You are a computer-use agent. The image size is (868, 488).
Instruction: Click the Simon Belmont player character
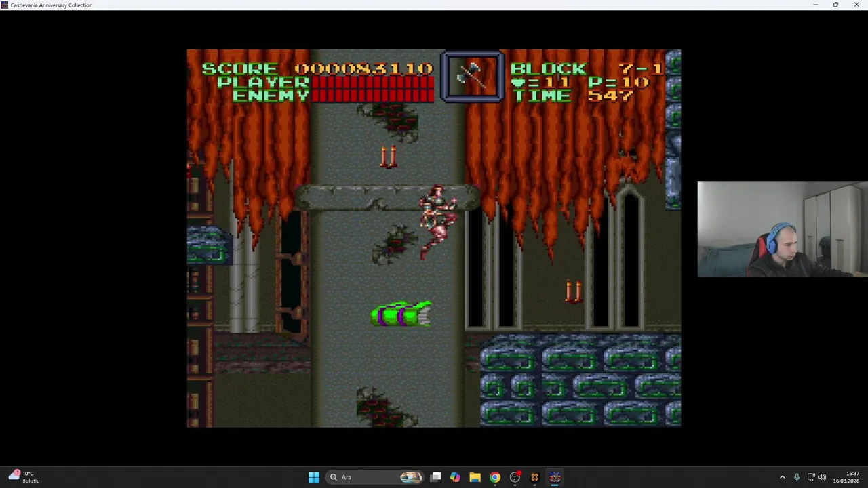(437, 222)
